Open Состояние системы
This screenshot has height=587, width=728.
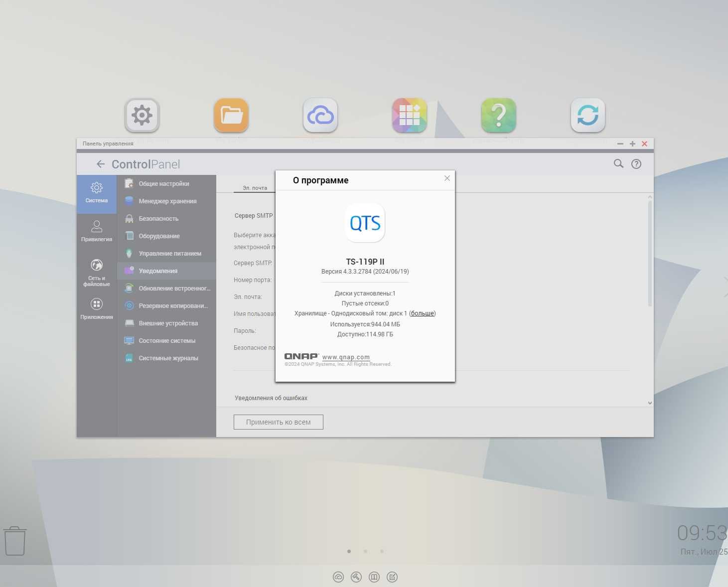pos(166,341)
